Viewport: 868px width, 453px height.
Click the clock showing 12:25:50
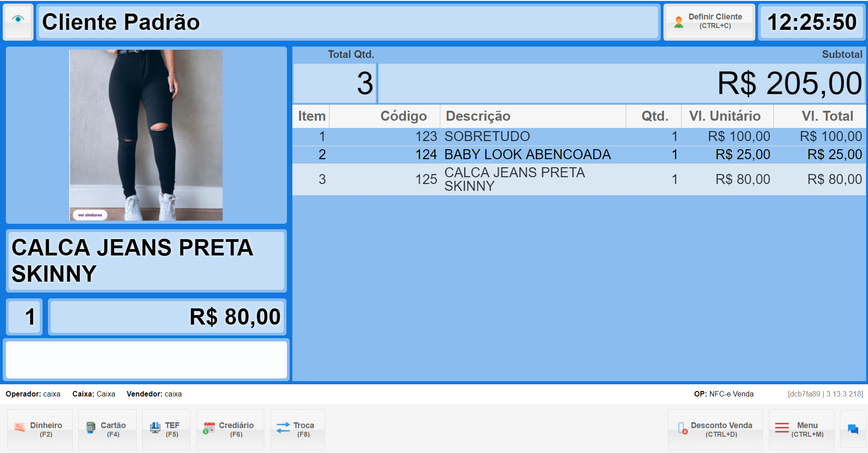[812, 22]
